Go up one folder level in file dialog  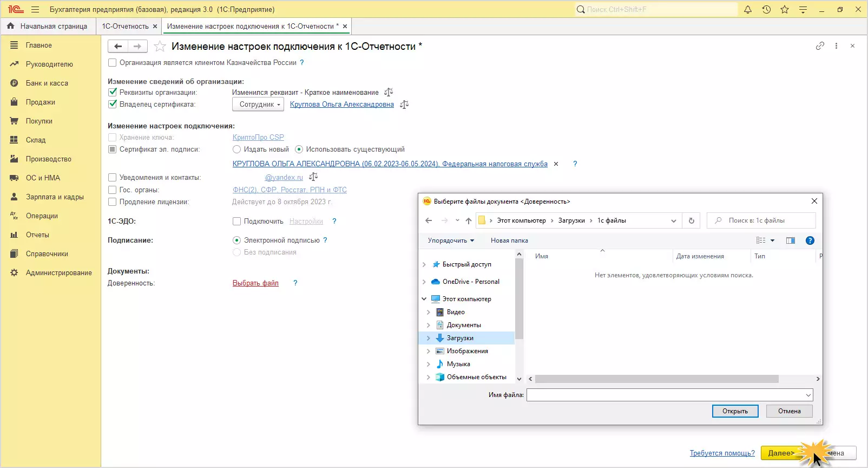pyautogui.click(x=469, y=220)
